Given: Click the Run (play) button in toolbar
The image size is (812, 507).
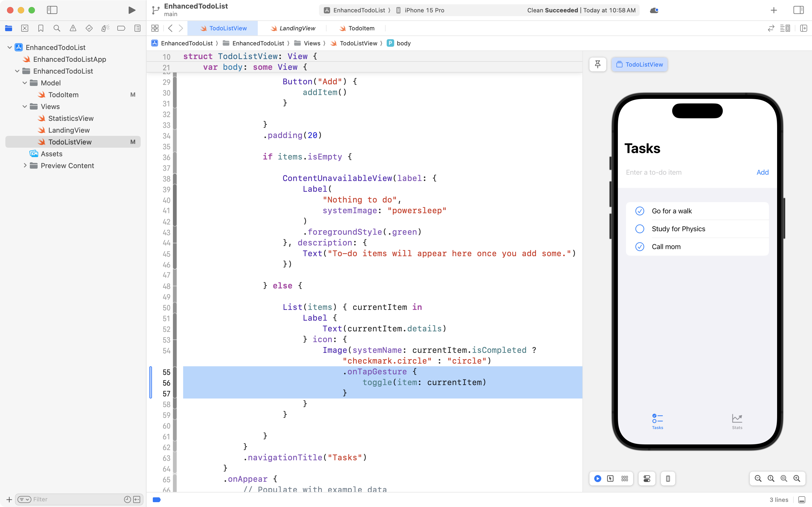Looking at the screenshot, I should pos(132,10).
